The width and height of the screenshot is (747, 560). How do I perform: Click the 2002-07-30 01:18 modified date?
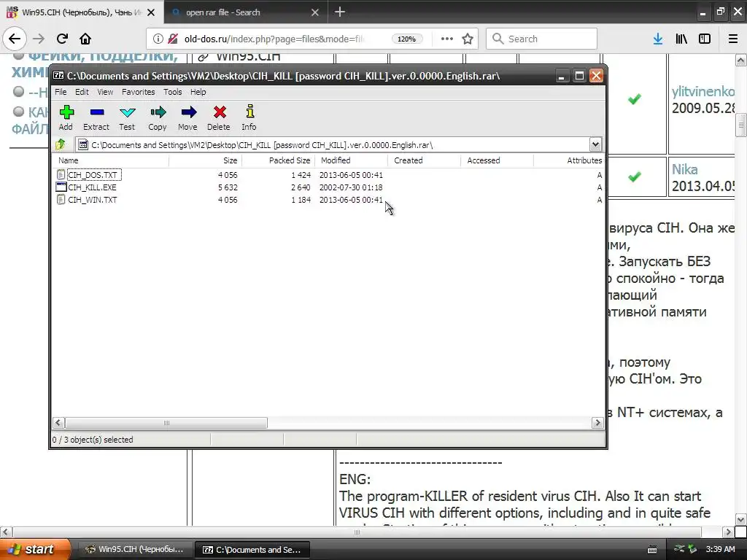click(x=351, y=187)
